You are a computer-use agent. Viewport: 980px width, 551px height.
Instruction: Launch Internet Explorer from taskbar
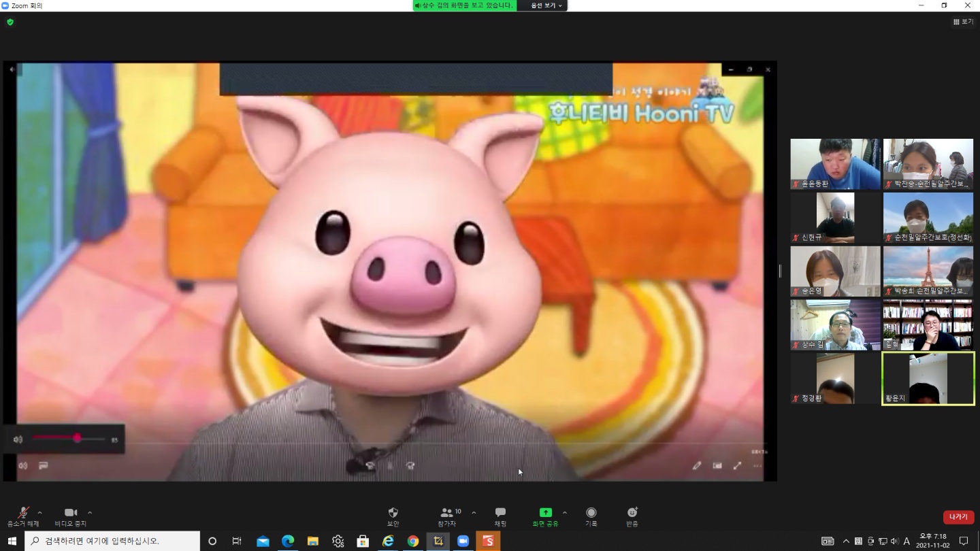[388, 541]
